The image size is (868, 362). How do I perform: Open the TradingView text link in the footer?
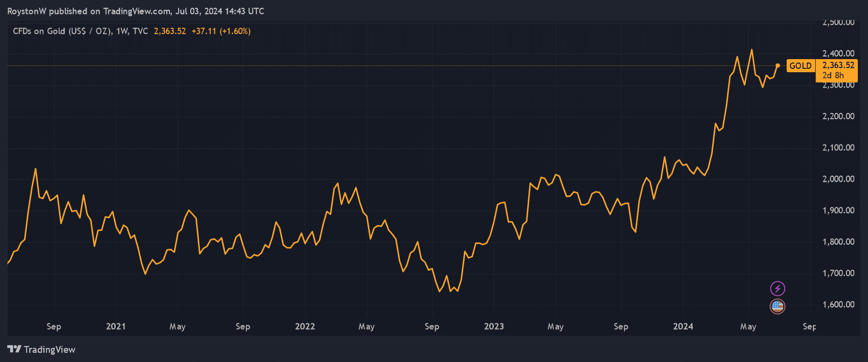click(x=49, y=349)
